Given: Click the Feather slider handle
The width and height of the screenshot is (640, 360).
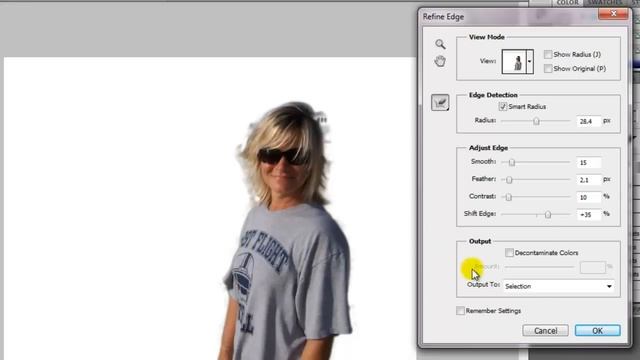Looking at the screenshot, I should click(x=509, y=180).
